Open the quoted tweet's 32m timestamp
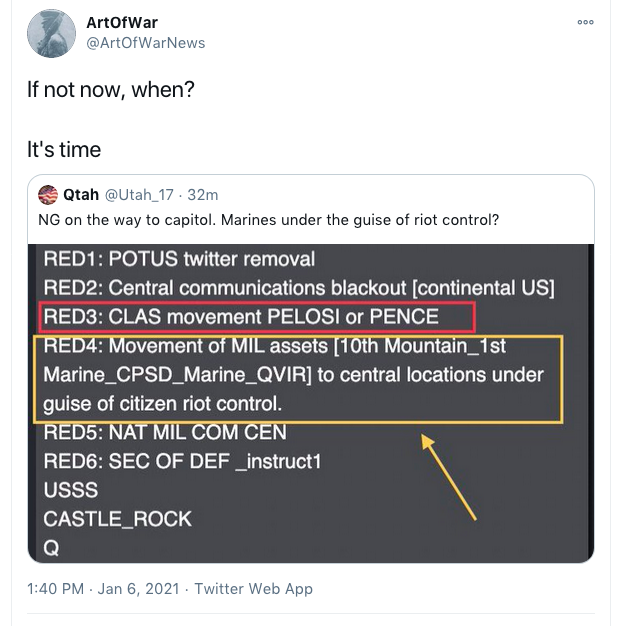Screen dimensions: 621x626 (203, 194)
